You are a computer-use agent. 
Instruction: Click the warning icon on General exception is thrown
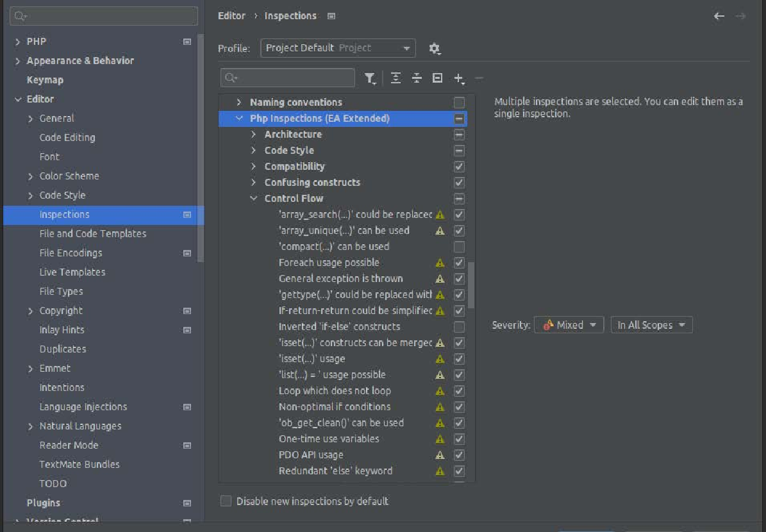tap(440, 279)
